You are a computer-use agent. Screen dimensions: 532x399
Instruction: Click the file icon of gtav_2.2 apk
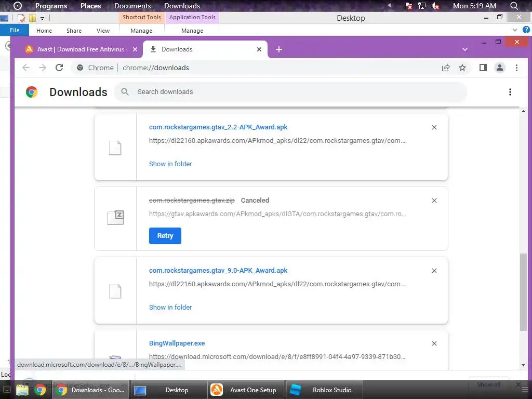coord(115,148)
